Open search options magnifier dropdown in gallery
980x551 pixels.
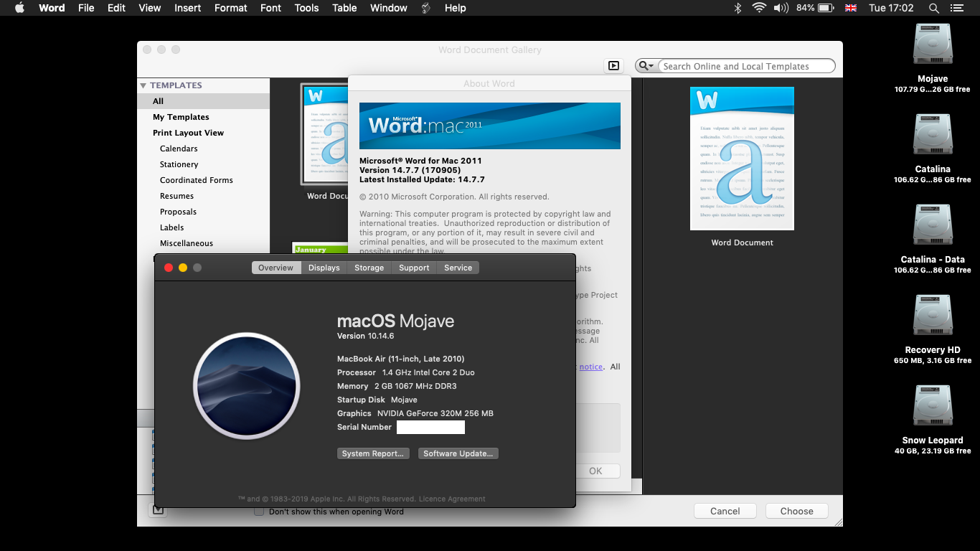(646, 66)
